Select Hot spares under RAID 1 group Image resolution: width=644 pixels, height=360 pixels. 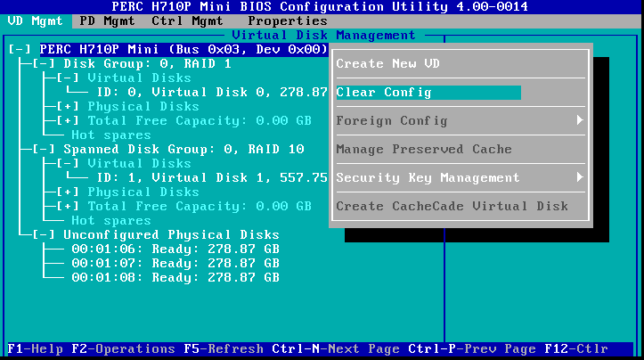click(110, 135)
